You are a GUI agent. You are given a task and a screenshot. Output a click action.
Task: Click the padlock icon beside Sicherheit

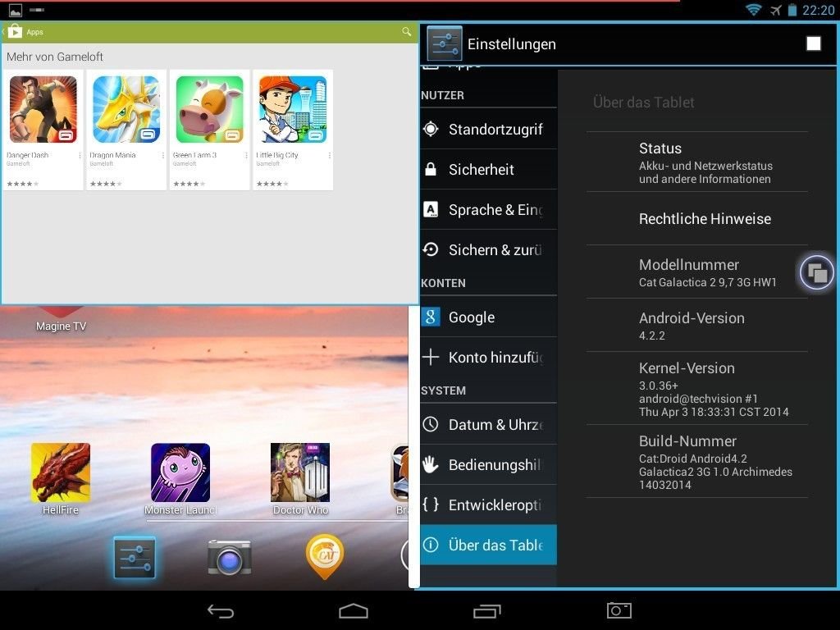click(431, 169)
